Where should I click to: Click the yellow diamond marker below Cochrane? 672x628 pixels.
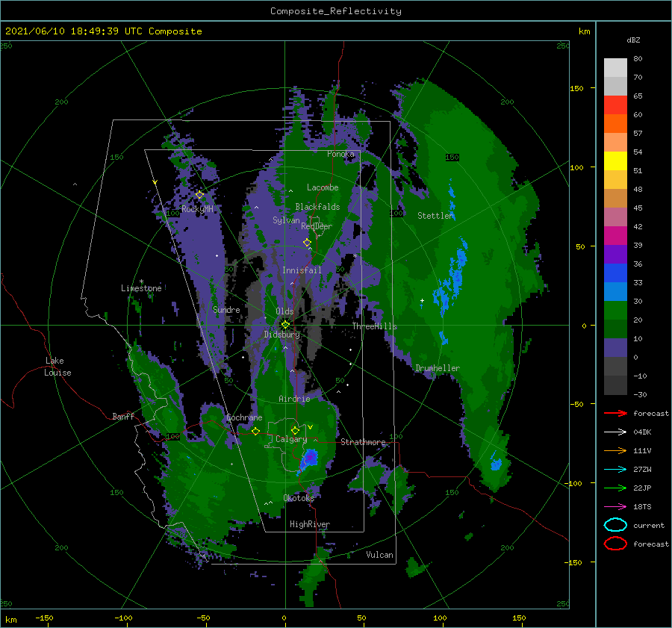point(256,432)
